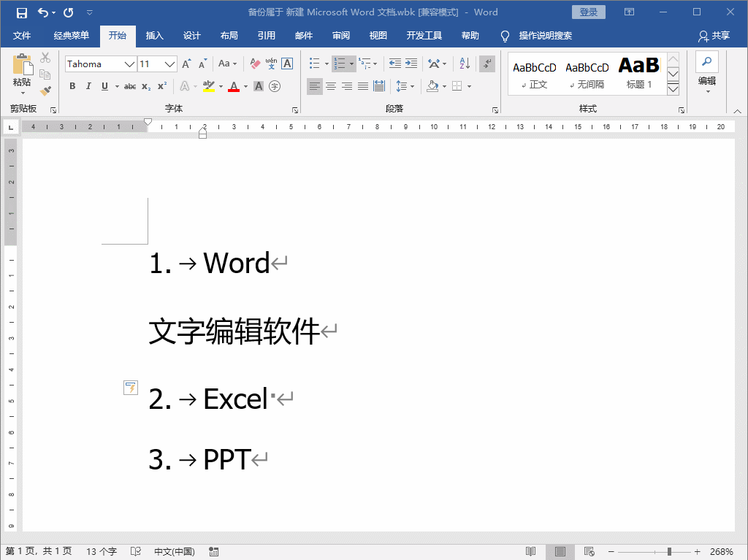This screenshot has height=560, width=748.
Task: Insert enclosed character with circled 字 icon
Action: [275, 86]
